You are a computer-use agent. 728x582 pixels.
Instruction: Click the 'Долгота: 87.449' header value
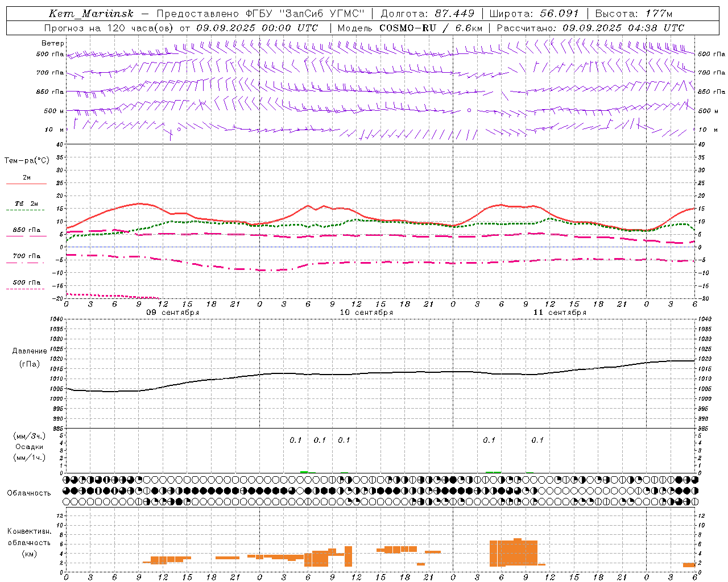point(427,14)
